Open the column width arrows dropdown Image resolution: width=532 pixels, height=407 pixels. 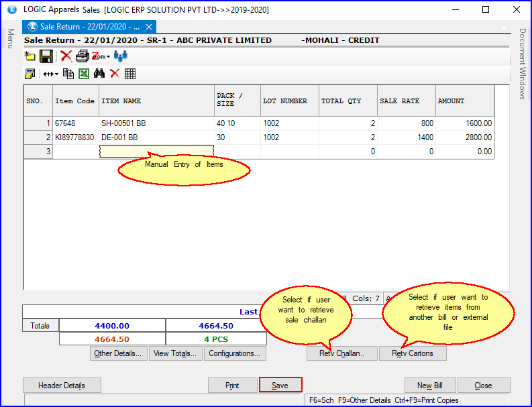[x=51, y=74]
